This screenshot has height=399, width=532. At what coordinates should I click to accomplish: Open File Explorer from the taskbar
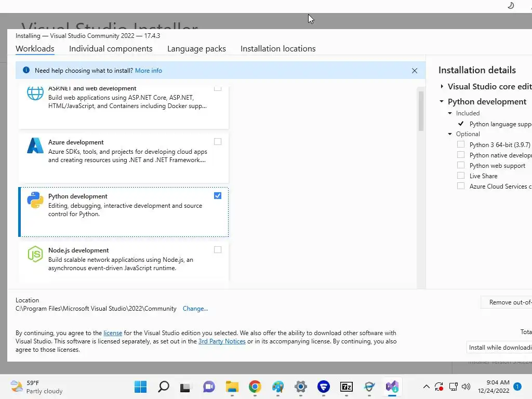(232, 387)
